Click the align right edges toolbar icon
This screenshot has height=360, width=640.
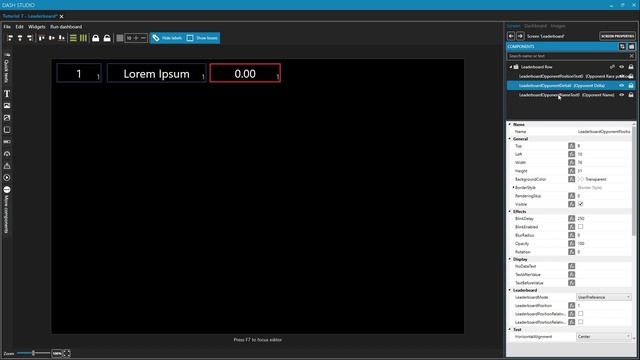click(x=29, y=38)
